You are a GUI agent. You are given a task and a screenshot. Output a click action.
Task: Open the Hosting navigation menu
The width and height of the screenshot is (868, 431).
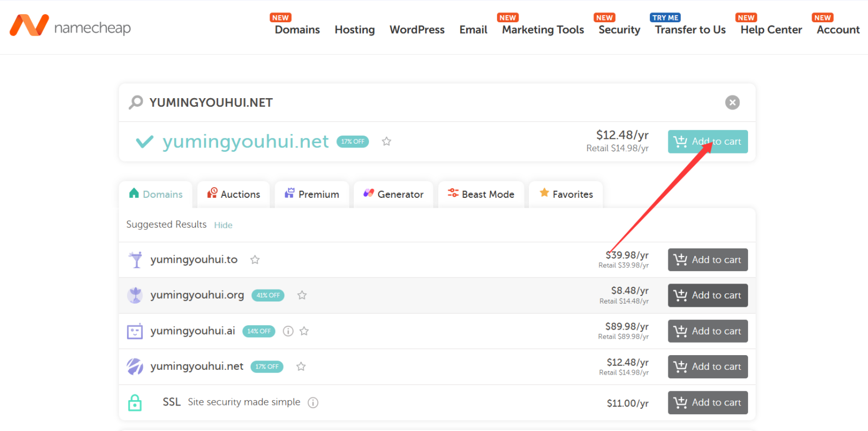[x=355, y=30]
